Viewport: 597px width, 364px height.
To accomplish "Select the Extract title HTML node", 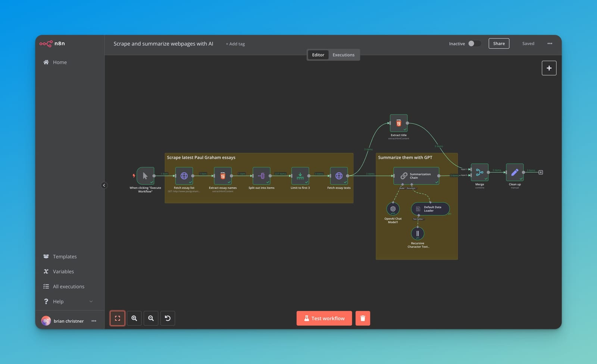I will 398,123.
